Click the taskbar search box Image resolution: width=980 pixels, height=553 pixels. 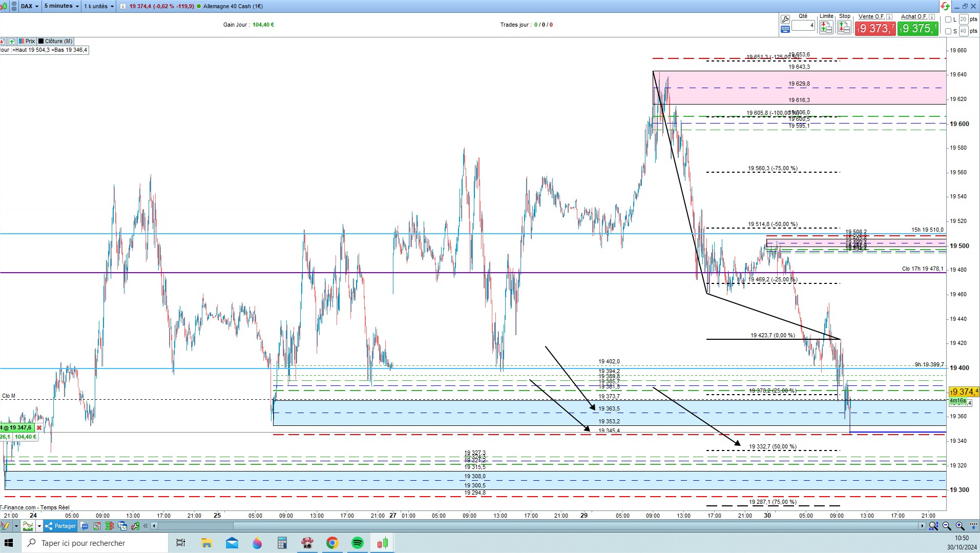[94, 543]
